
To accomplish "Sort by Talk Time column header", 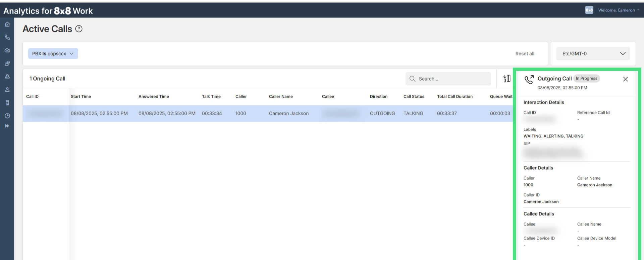I will 211,96.
